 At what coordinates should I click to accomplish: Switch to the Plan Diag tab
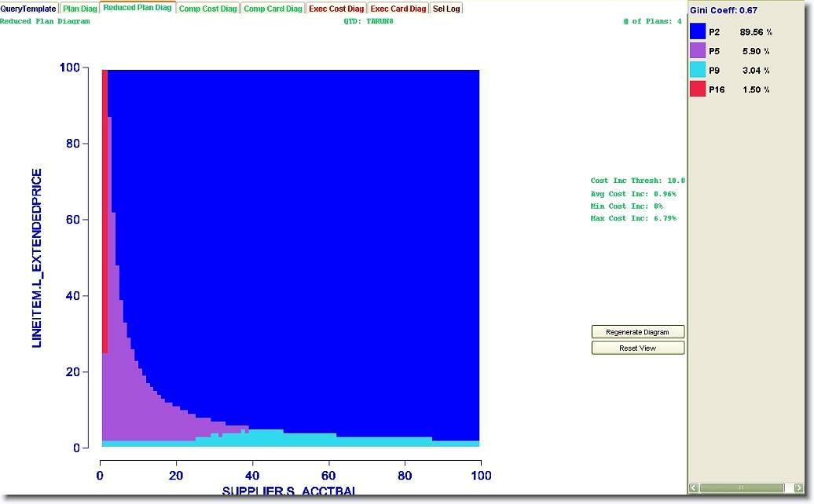(x=79, y=9)
